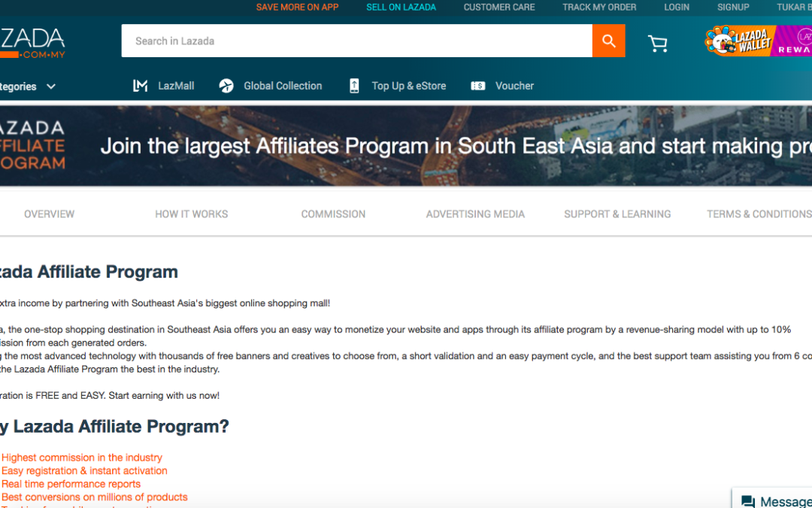Click 'Highest commission in the industry' text
This screenshot has height=508, width=812.
(x=82, y=458)
